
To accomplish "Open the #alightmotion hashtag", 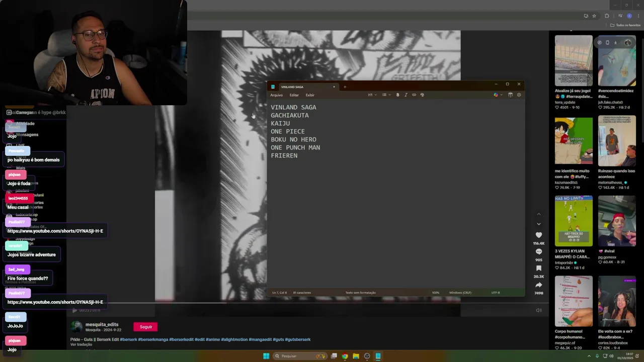I will point(234,339).
